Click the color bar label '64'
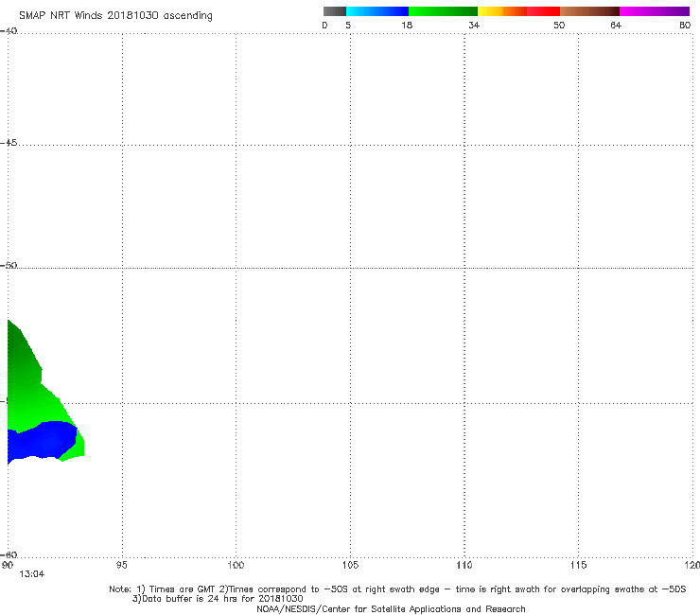This screenshot has height=615, width=700. pos(616,25)
